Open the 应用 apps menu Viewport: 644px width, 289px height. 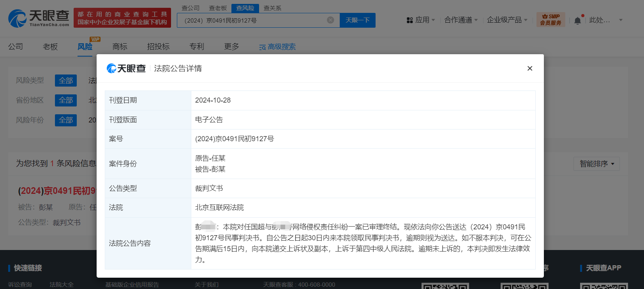(421, 20)
